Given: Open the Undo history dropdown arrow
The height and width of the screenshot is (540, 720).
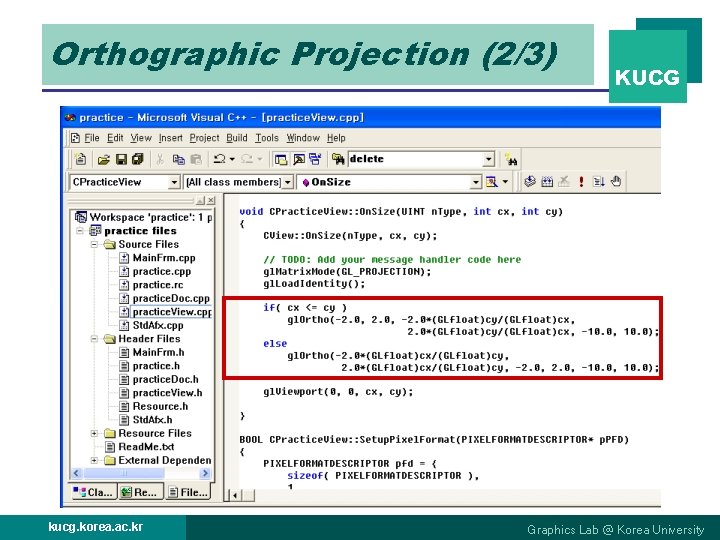Looking at the screenshot, I should point(232,159).
